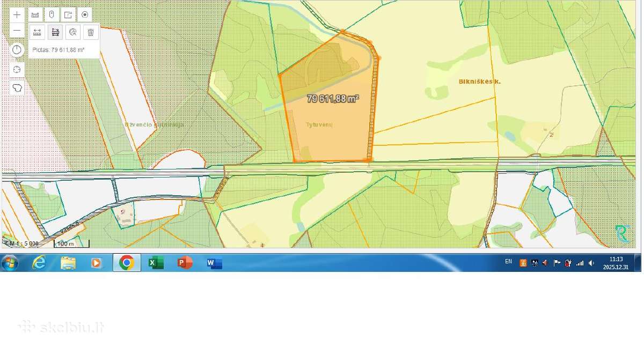Choose the select-object-to-measure tool
This screenshot has height=362, width=644.
[73, 32]
